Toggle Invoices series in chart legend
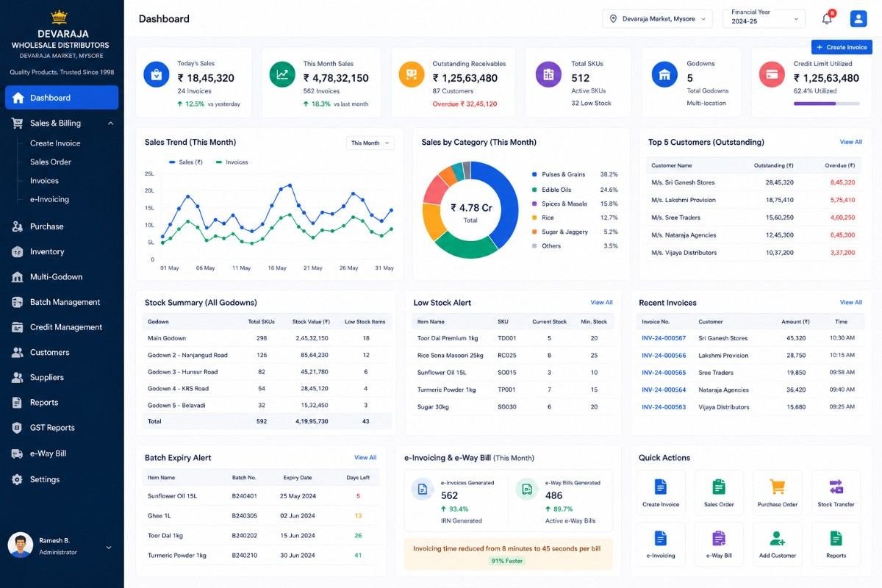 (232, 162)
